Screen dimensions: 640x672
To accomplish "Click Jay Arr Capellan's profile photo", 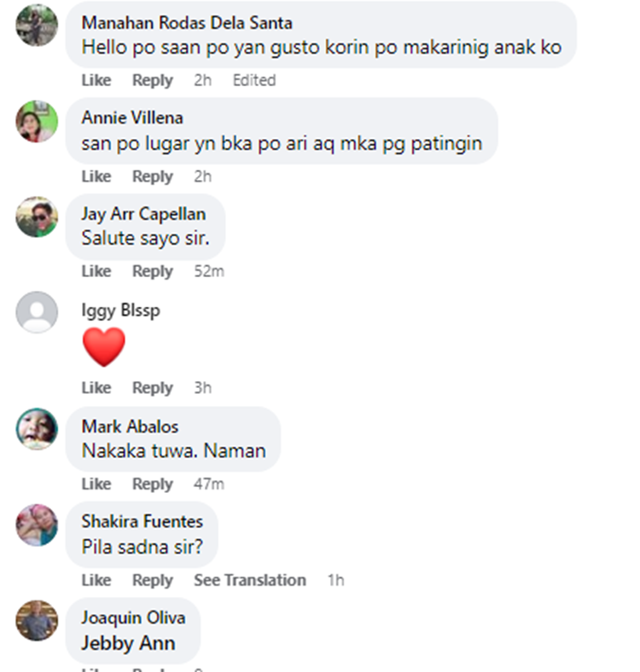I will (x=37, y=217).
